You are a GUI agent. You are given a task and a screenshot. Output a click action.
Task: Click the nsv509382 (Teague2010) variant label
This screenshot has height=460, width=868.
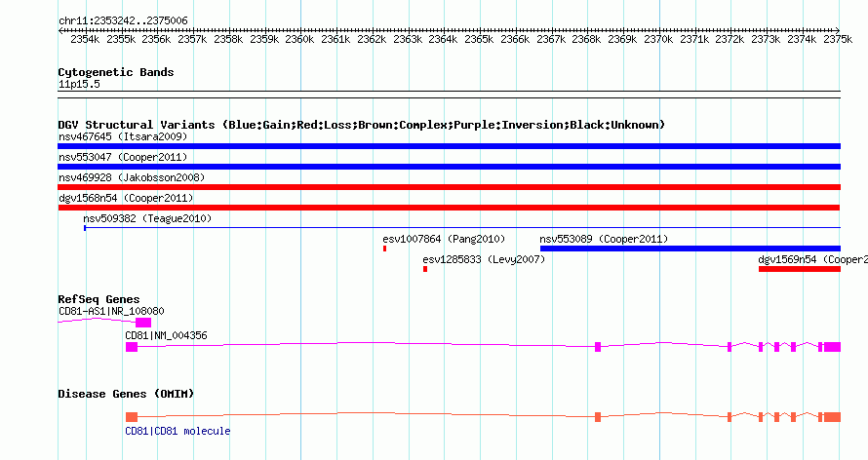(147, 218)
